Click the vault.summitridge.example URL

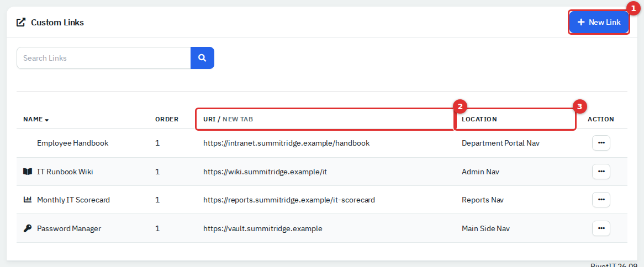263,228
